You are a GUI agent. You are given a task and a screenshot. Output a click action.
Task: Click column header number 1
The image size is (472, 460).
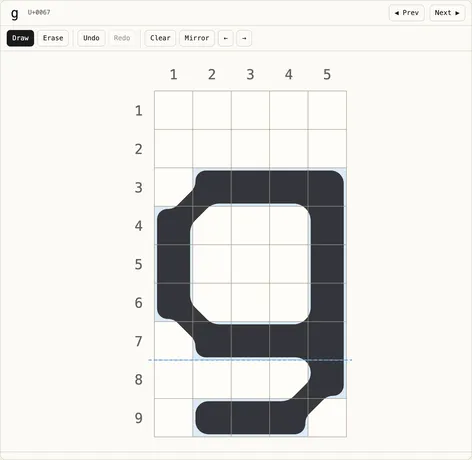pos(173,75)
